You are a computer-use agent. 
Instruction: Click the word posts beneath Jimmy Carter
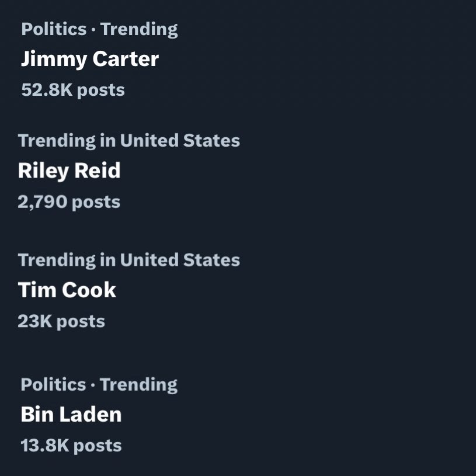pos(101,91)
